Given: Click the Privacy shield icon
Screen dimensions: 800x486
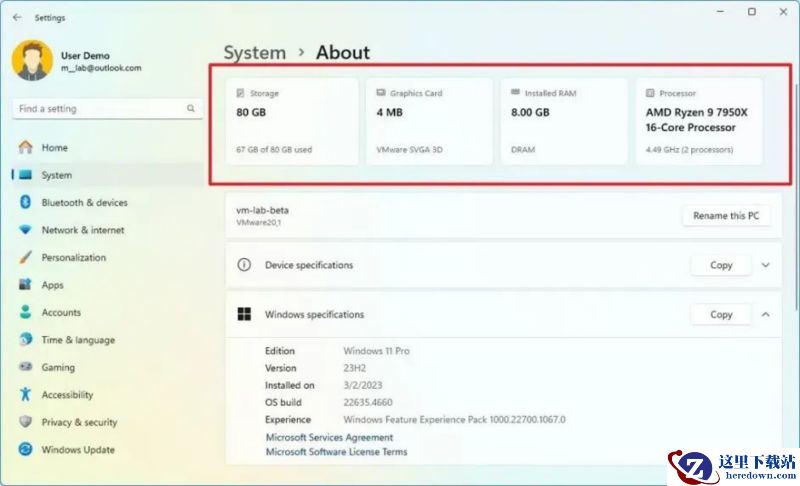Looking at the screenshot, I should coord(26,422).
